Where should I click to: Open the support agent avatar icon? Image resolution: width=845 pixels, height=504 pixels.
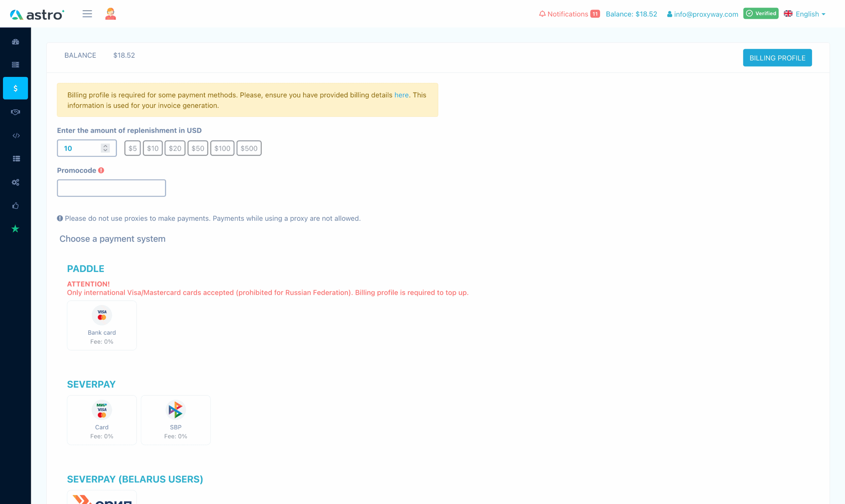coord(110,14)
